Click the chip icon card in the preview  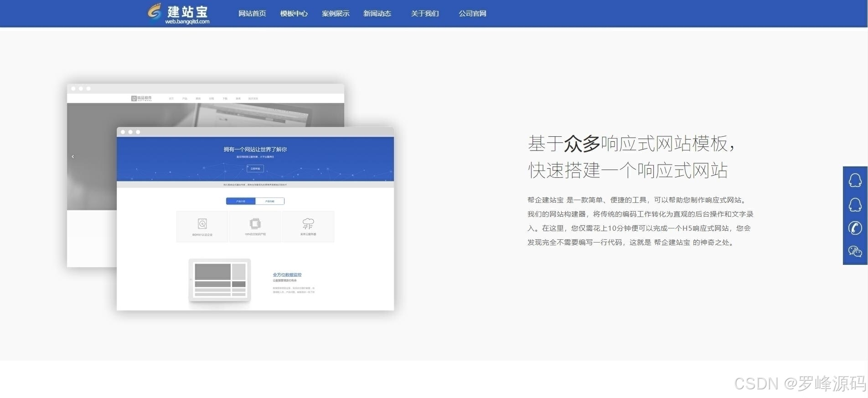255,227
